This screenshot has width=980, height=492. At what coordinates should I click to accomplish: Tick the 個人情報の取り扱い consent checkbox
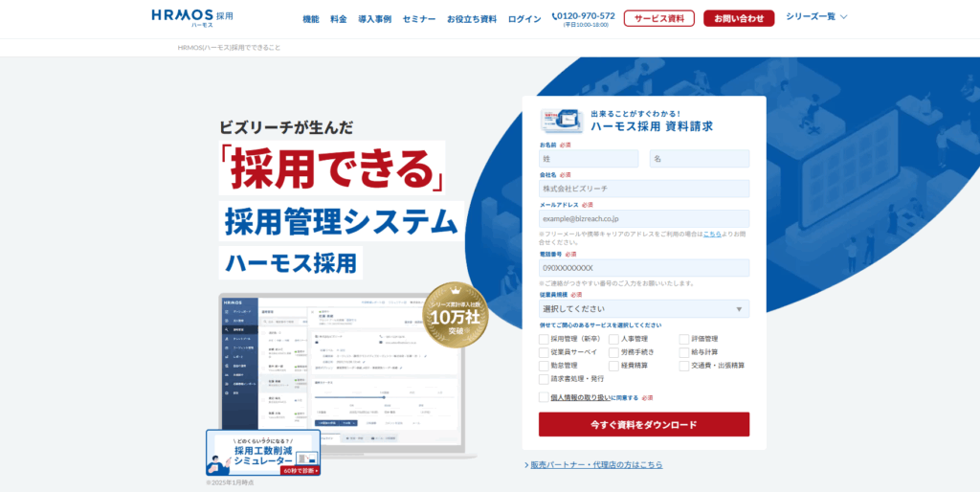(x=544, y=397)
